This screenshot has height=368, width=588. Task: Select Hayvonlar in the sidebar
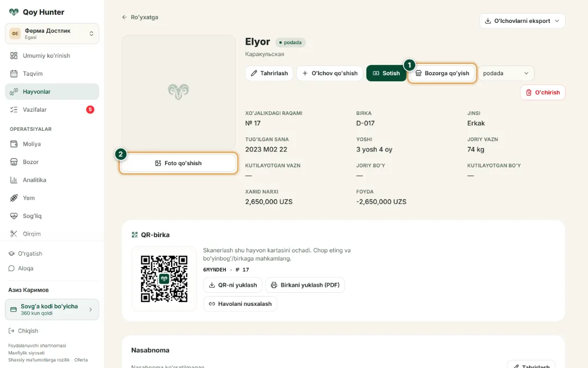point(52,92)
